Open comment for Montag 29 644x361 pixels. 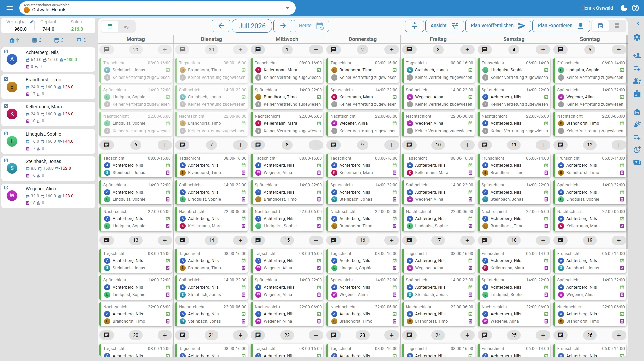click(x=107, y=50)
